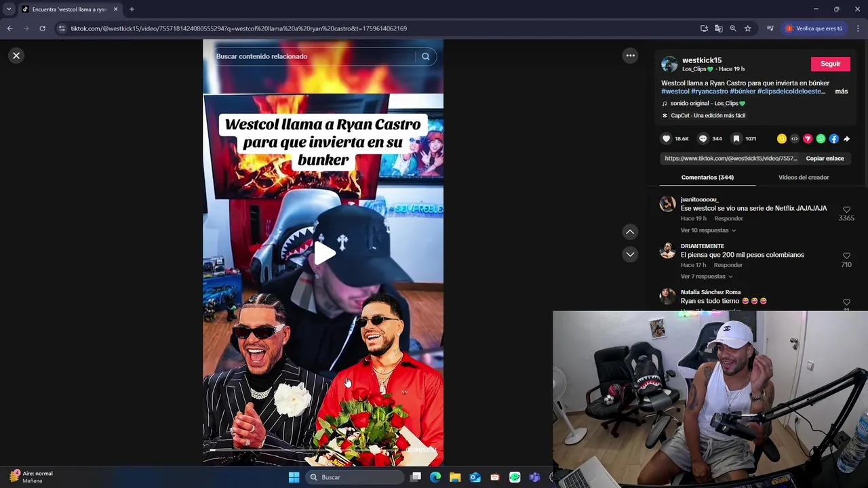
Task: Open the westkick15 username link
Action: (x=702, y=60)
